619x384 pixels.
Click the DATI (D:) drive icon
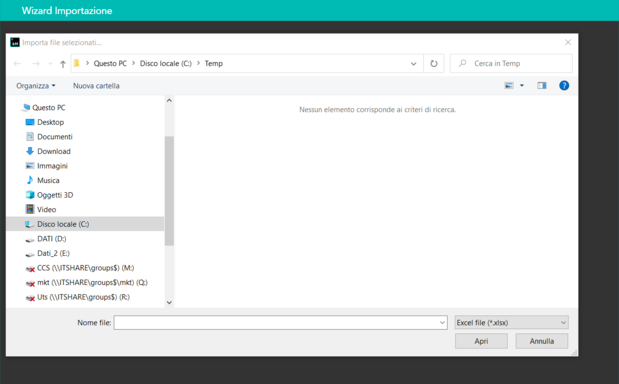[30, 240]
